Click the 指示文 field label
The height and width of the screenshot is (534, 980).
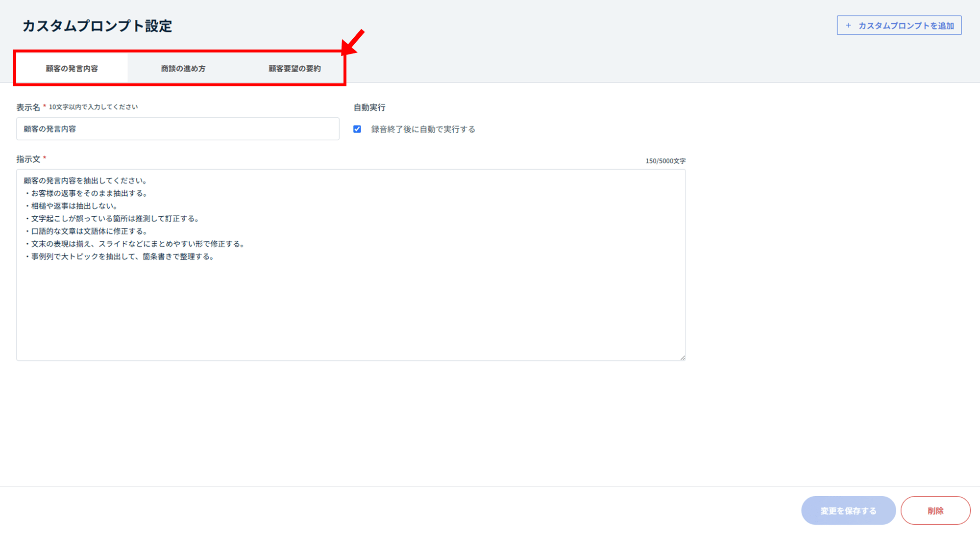(28, 159)
